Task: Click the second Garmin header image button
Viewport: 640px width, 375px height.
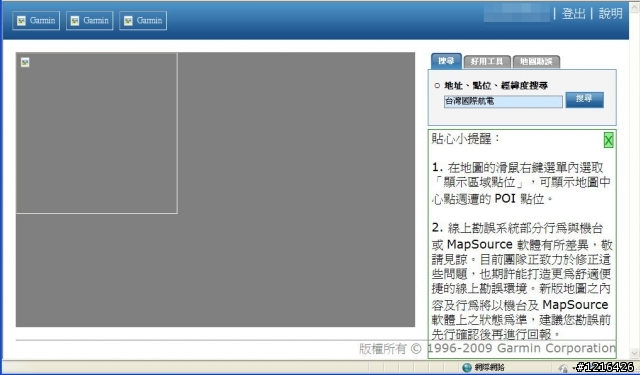Action: (x=89, y=20)
